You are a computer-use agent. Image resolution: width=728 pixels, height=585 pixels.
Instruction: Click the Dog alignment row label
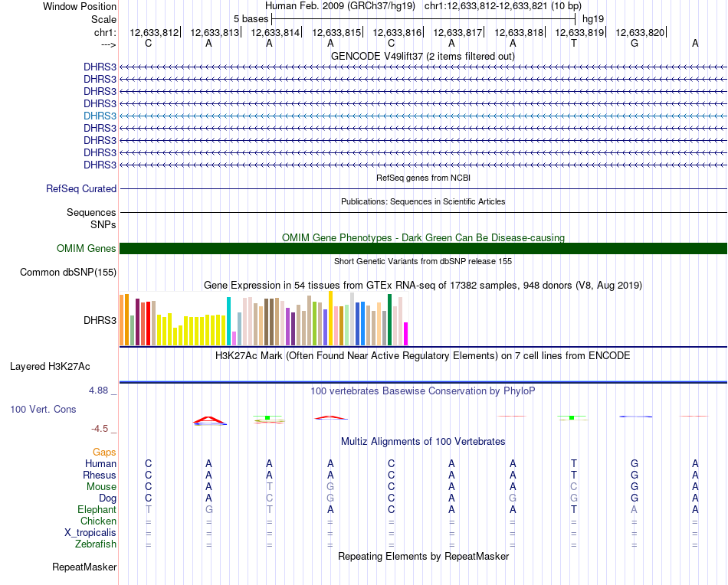pyautogui.click(x=107, y=498)
